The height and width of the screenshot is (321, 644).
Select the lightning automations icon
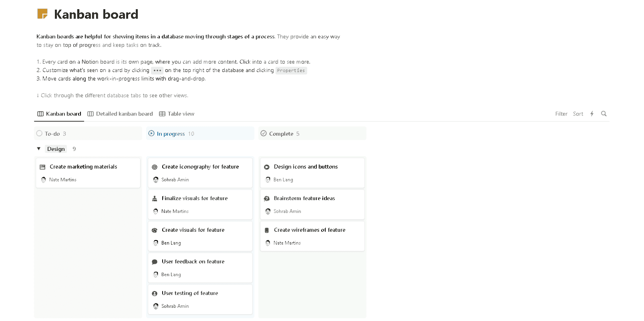pyautogui.click(x=591, y=113)
